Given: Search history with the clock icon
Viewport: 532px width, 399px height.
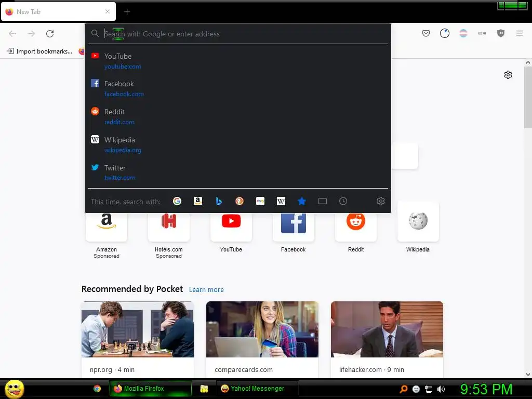Looking at the screenshot, I should 343,201.
